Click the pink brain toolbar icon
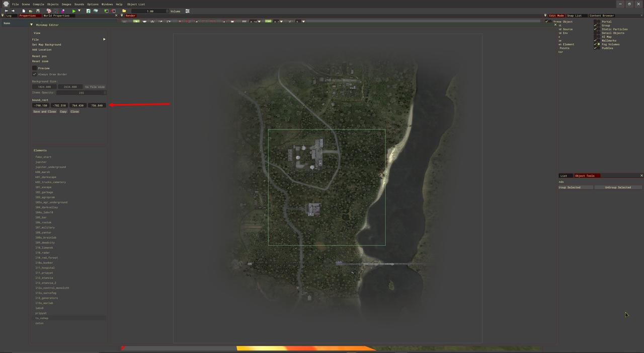The width and height of the screenshot is (644, 353). click(49, 11)
